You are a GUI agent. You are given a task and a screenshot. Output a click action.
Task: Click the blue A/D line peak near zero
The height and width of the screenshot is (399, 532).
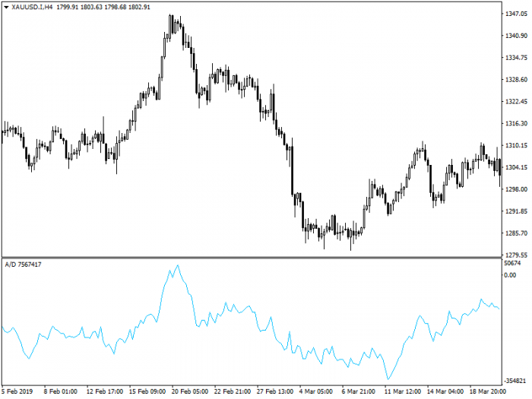177,266
